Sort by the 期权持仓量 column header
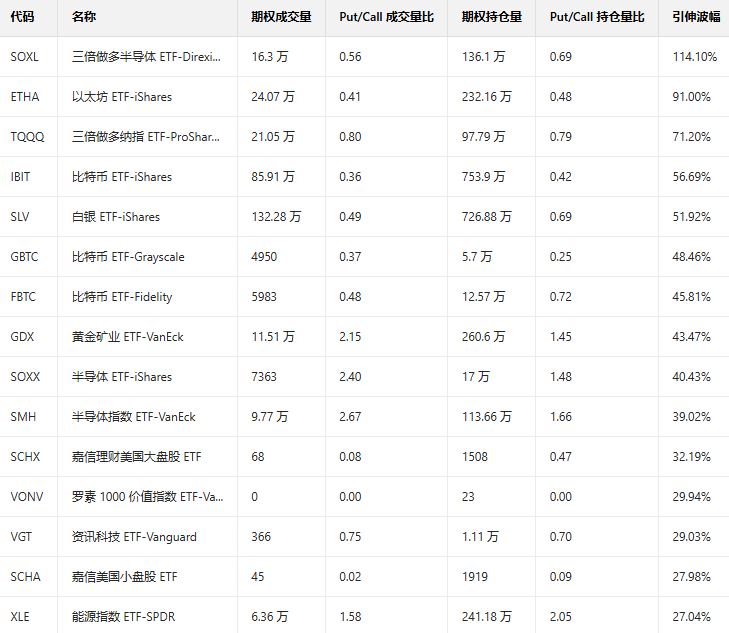Screen dimensions: 729x633 pos(491,17)
